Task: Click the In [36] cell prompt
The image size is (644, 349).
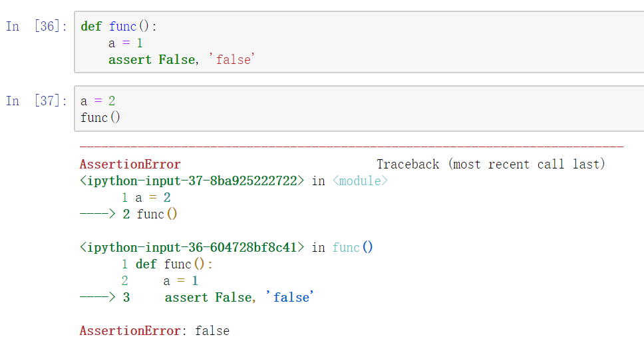Action: click(x=36, y=27)
